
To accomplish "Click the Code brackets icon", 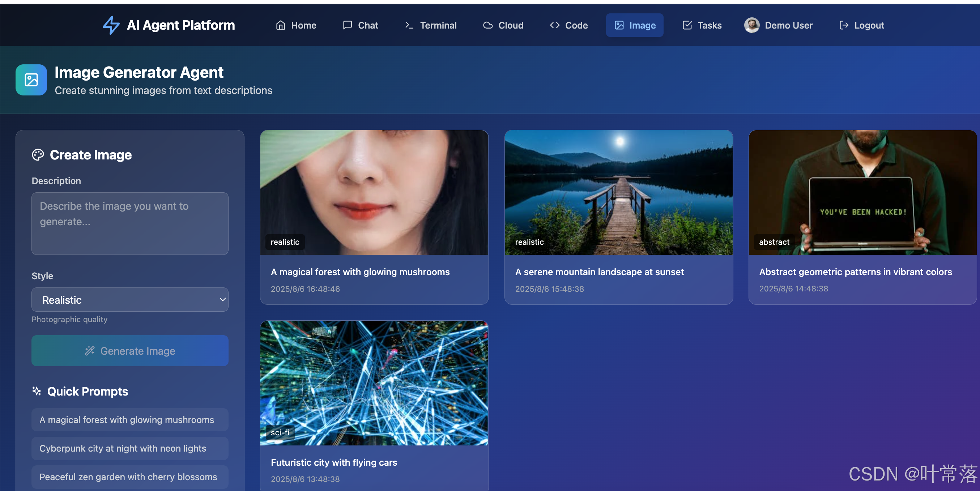I will coord(554,25).
